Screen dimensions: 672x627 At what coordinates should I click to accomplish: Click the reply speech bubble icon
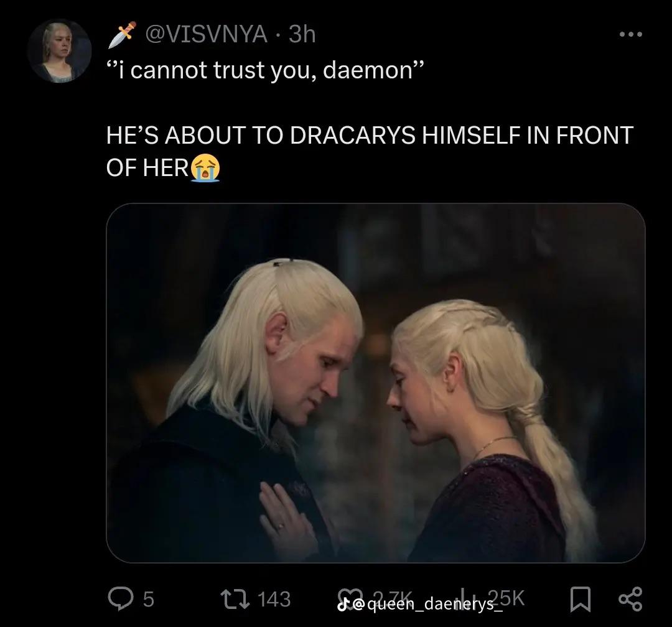(121, 598)
